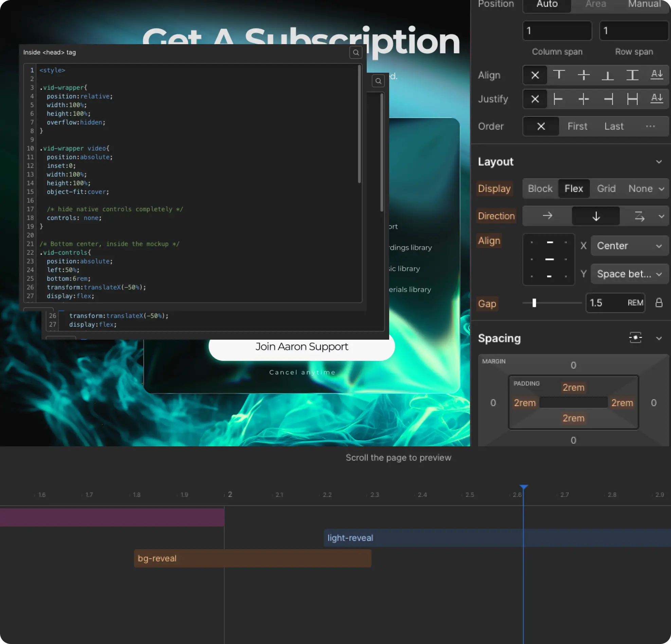This screenshot has width=671, height=644.
Task: Open X alignment Center dropdown
Action: click(629, 246)
